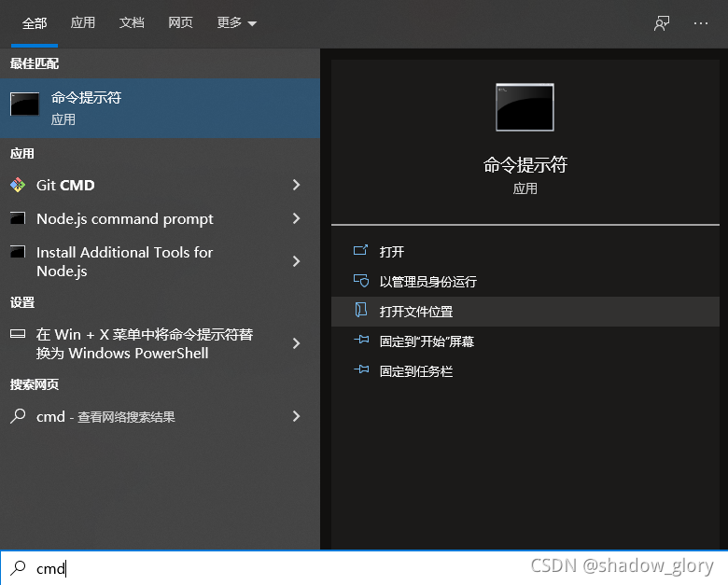Click the pin icon beside 固定到任务栏
Screen dimensions: 728x585
pos(361,369)
